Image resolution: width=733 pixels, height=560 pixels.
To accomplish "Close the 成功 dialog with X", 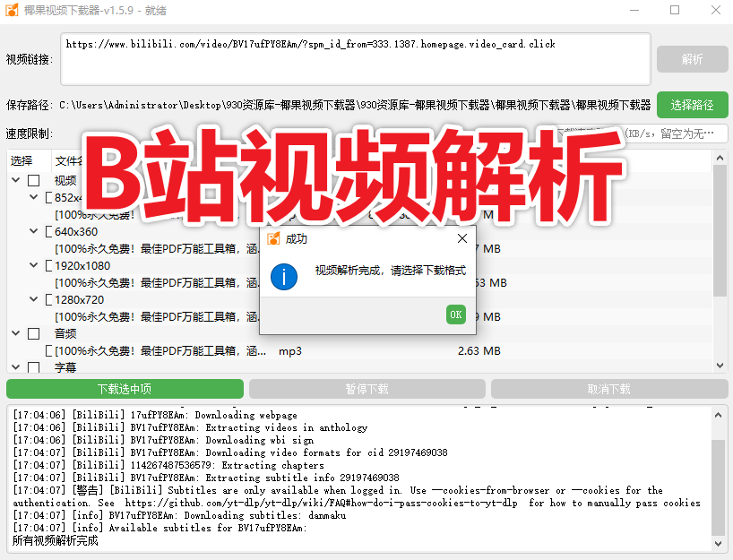I will (x=462, y=238).
